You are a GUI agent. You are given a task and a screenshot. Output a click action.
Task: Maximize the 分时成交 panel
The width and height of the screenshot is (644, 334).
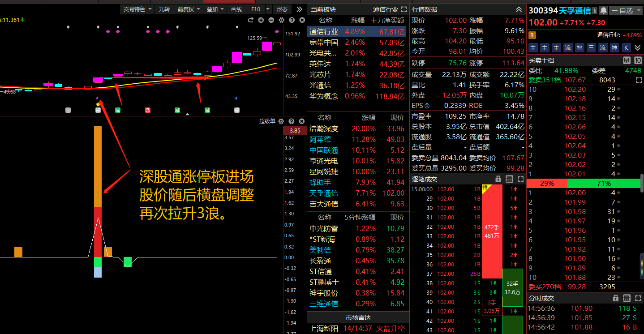tap(638, 298)
